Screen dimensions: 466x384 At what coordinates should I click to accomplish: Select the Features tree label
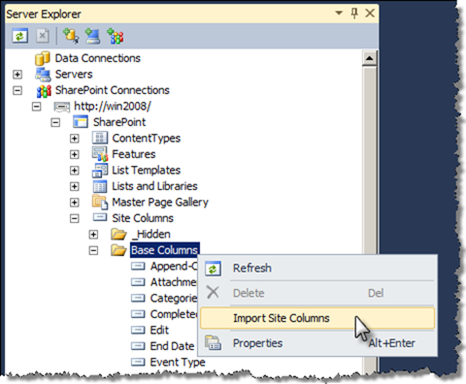(134, 154)
